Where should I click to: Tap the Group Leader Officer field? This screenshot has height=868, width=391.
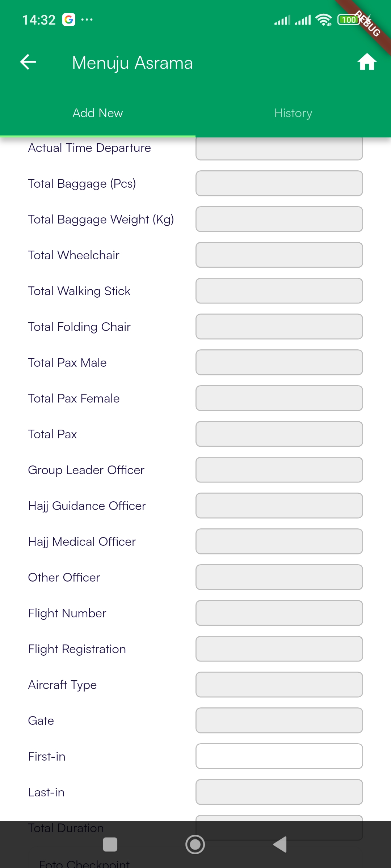[x=279, y=470]
